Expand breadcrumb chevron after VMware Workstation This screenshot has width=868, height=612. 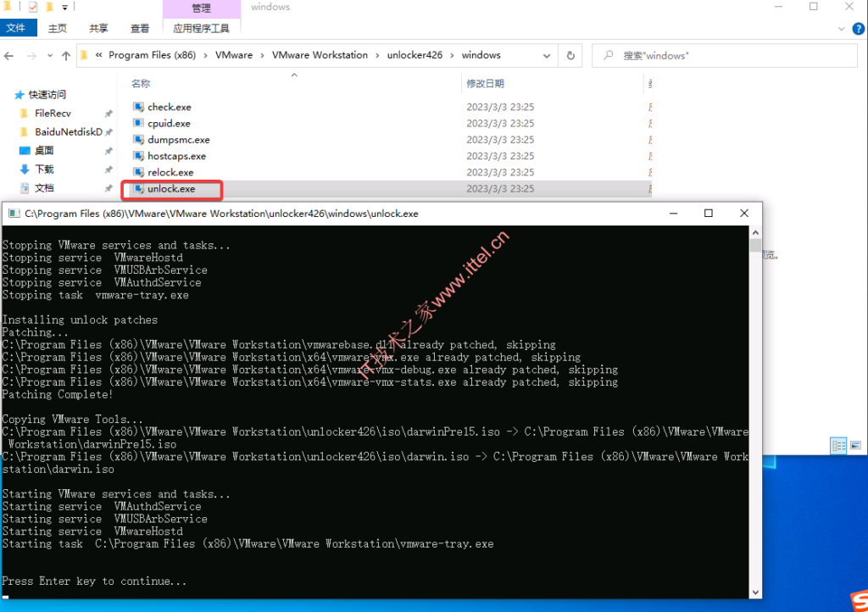377,55
